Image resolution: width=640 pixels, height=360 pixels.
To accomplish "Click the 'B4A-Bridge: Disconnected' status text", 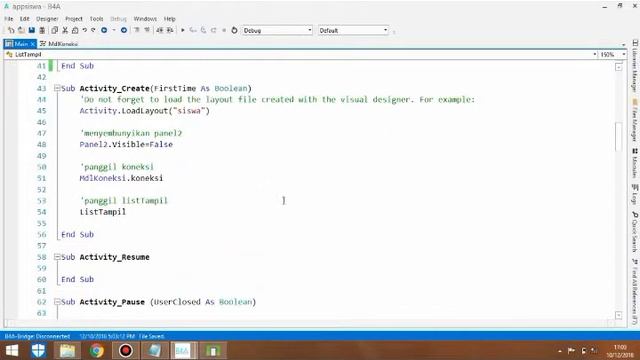I will click(x=38, y=336).
